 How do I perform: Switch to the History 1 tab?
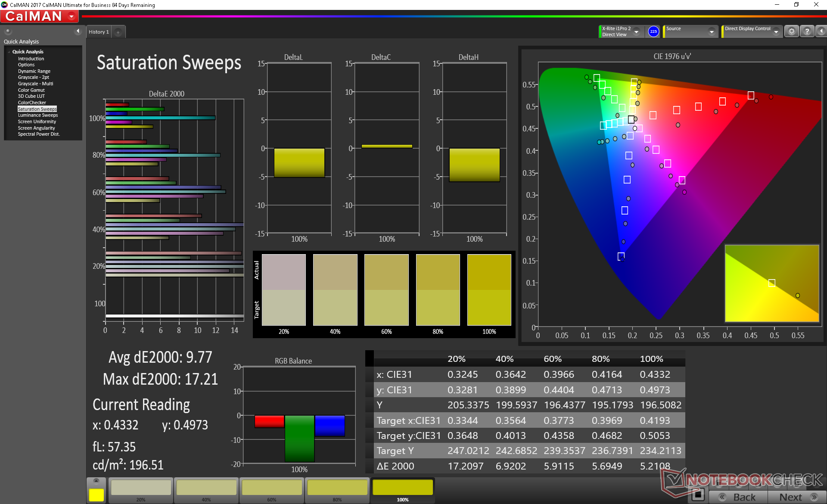click(x=99, y=32)
